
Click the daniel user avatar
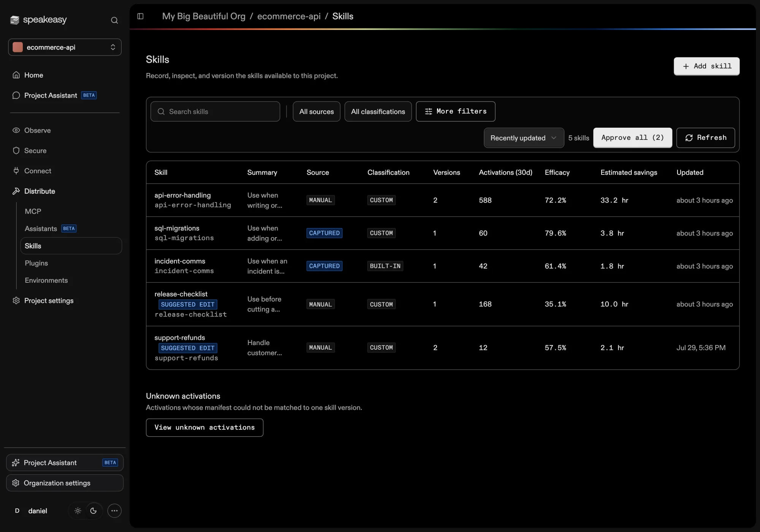click(x=17, y=511)
